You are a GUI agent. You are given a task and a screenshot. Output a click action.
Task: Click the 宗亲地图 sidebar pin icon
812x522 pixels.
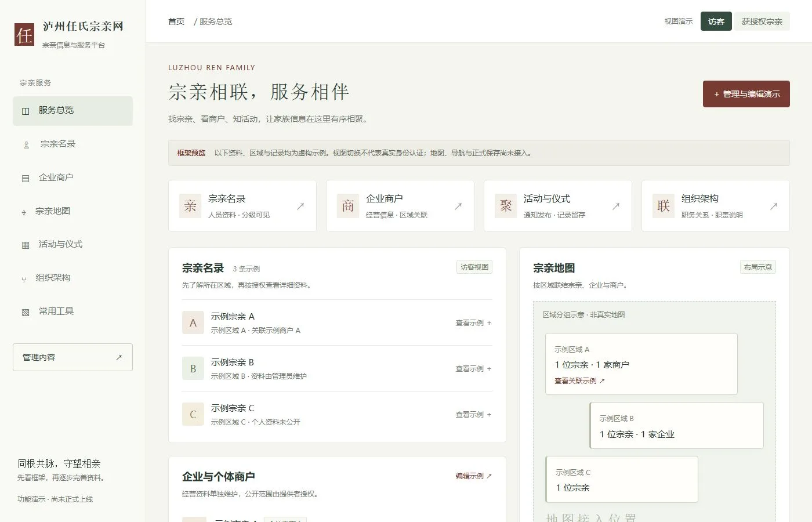(24, 212)
